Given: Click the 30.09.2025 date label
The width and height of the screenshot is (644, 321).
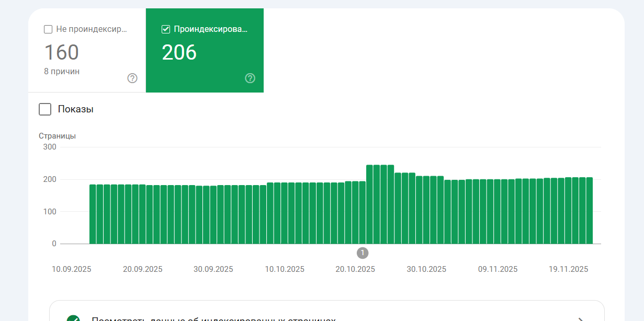Looking at the screenshot, I should coord(213,269).
